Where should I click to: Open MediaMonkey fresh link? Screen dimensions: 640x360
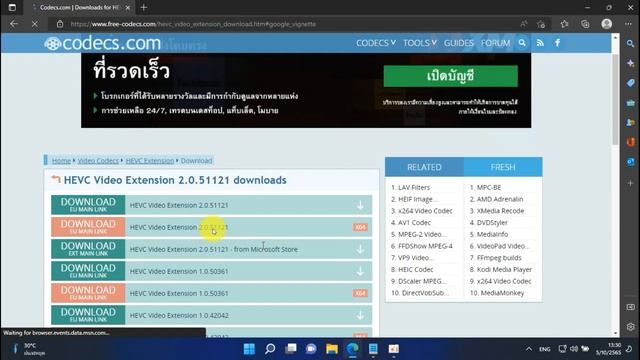click(502, 293)
